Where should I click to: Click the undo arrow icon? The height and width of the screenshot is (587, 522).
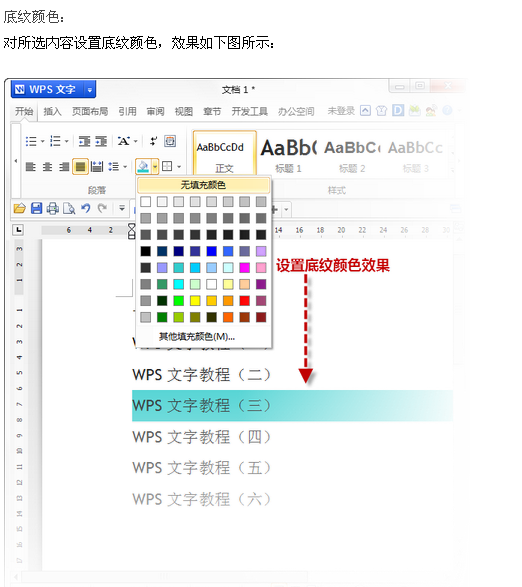click(x=86, y=208)
